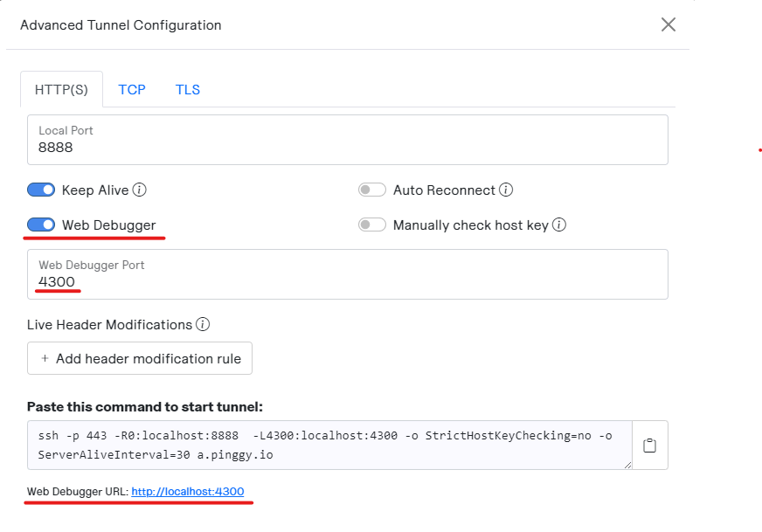Select the HTTP(S) tab
762x532 pixels.
[x=62, y=89]
